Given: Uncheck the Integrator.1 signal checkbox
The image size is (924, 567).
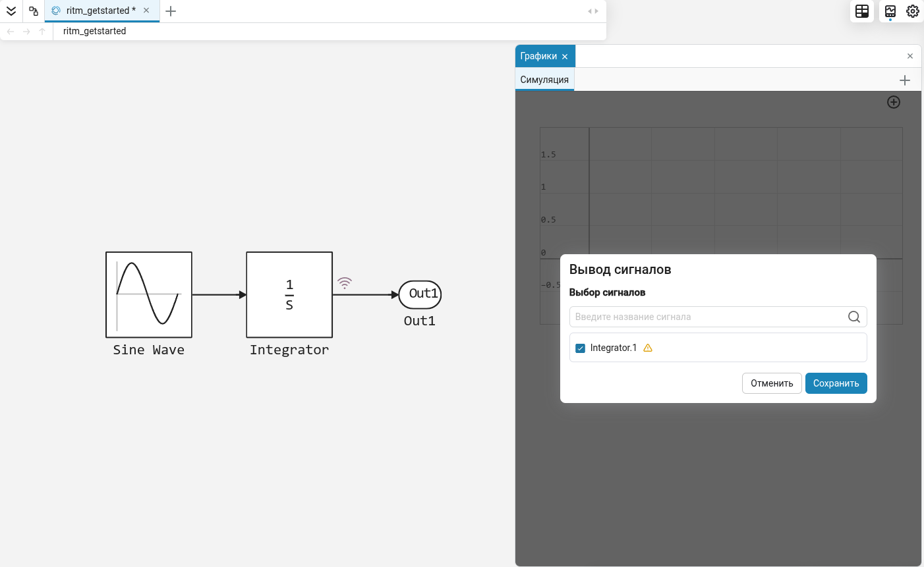Looking at the screenshot, I should [580, 348].
